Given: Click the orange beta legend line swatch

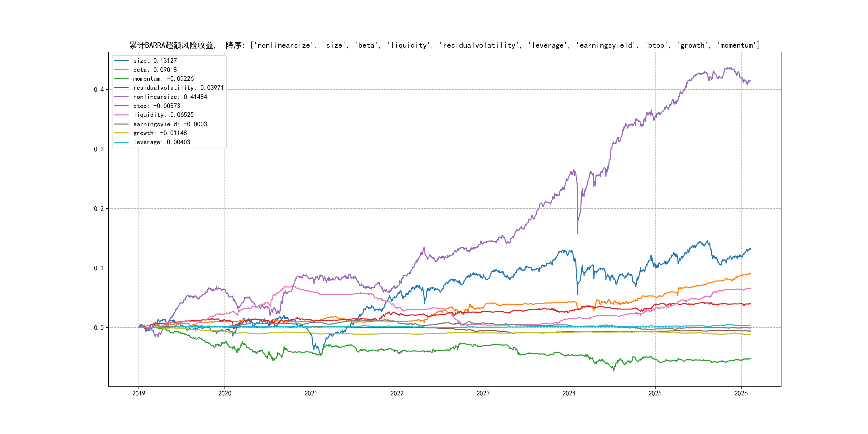Looking at the screenshot, I should coord(121,70).
